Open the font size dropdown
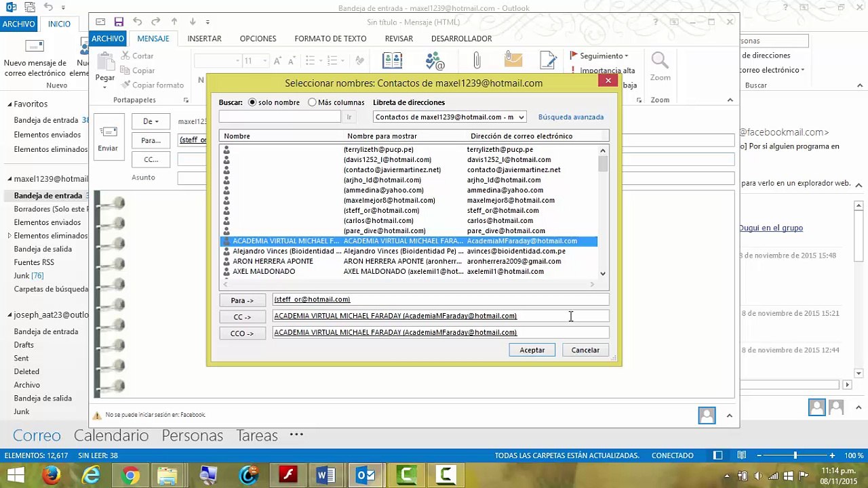Screen dimensions: 868x488 coord(265,61)
